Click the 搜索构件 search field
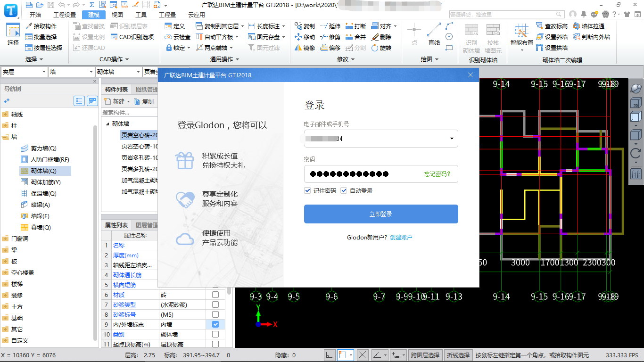Image resolution: width=644 pixels, height=362 pixels. pyautogui.click(x=130, y=112)
